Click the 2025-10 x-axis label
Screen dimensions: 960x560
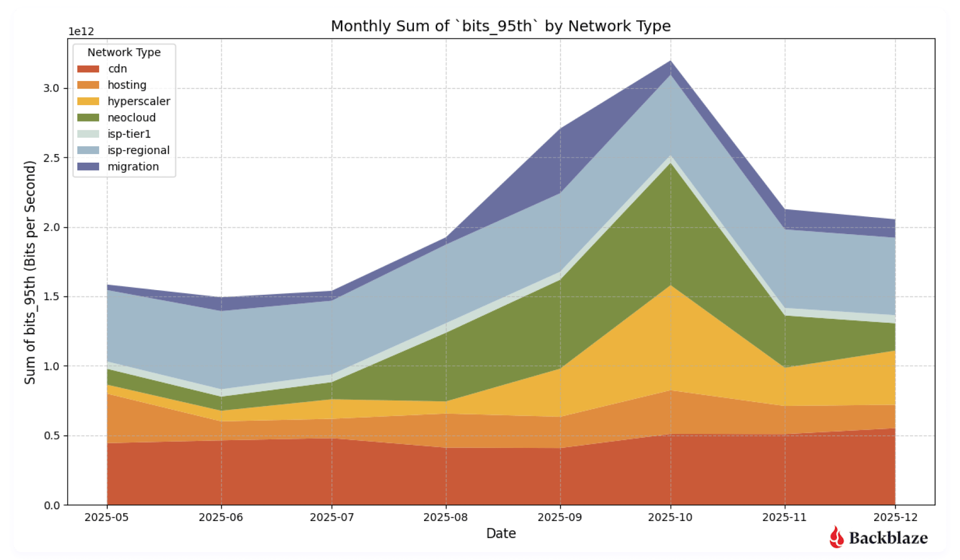tap(669, 517)
